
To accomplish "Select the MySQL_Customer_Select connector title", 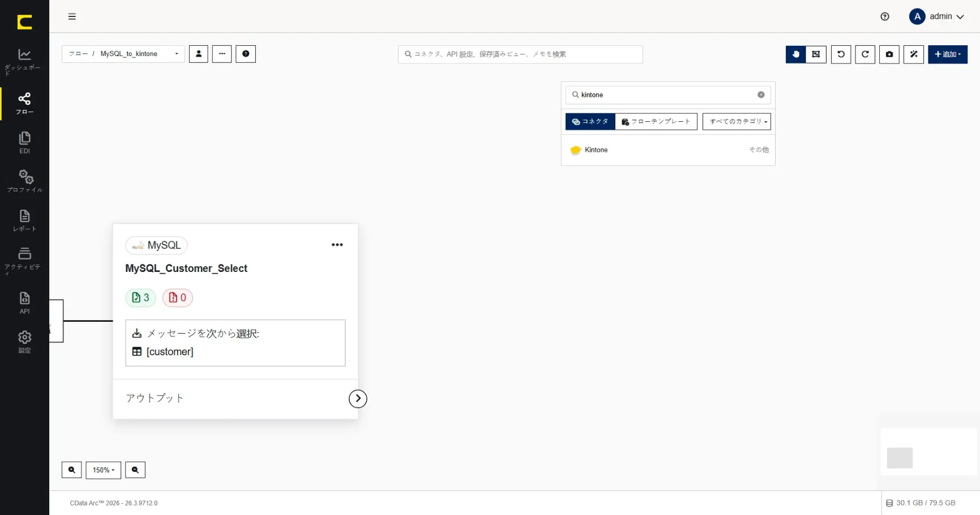I will click(x=186, y=269).
